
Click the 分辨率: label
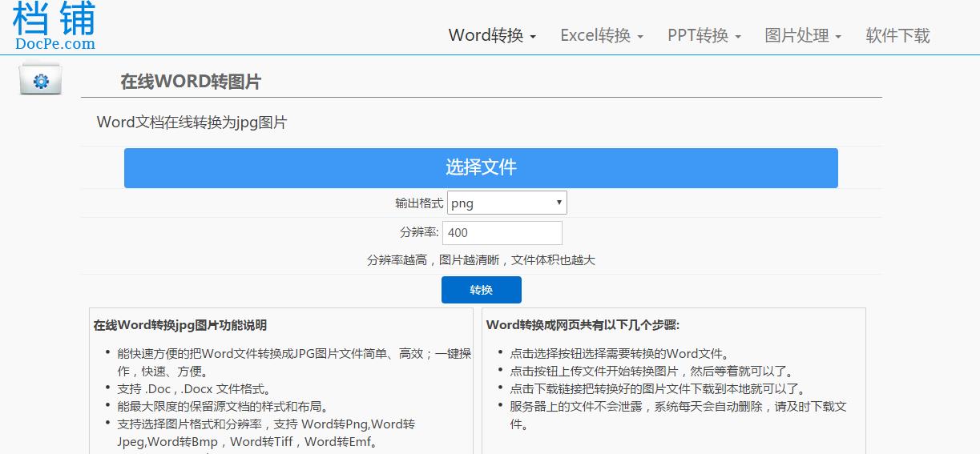pyautogui.click(x=419, y=233)
